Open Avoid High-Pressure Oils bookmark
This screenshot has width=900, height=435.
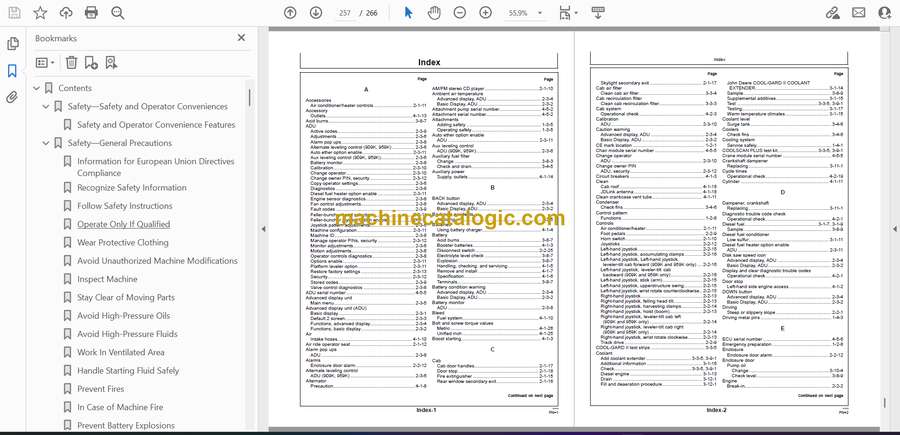(123, 316)
